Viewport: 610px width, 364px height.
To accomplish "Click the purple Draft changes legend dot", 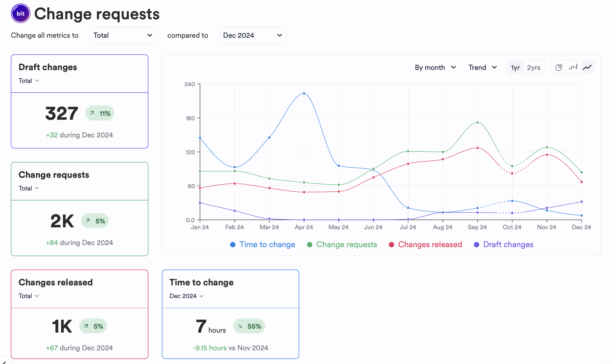I will click(476, 245).
